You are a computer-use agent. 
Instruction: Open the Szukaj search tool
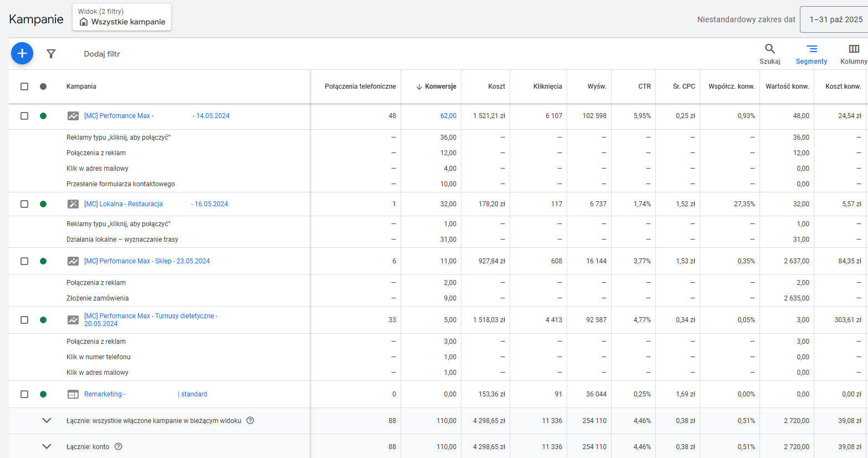pyautogui.click(x=770, y=54)
